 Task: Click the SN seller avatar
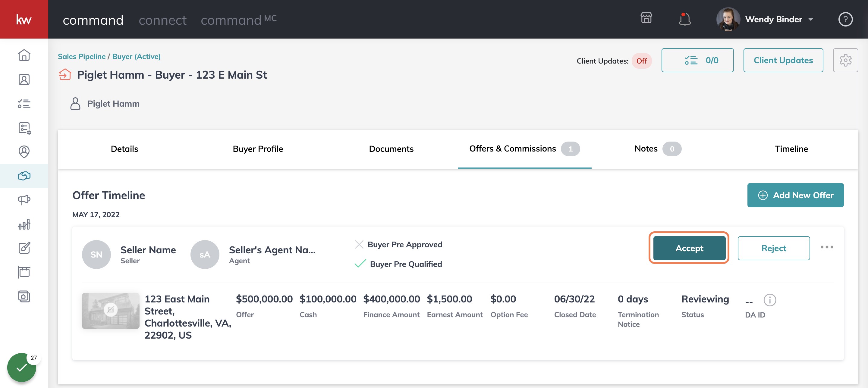tap(96, 255)
